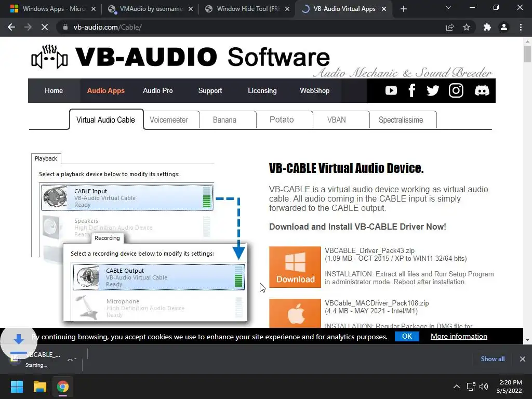
Task: Open the volume speaker tray icon
Action: click(x=484, y=387)
